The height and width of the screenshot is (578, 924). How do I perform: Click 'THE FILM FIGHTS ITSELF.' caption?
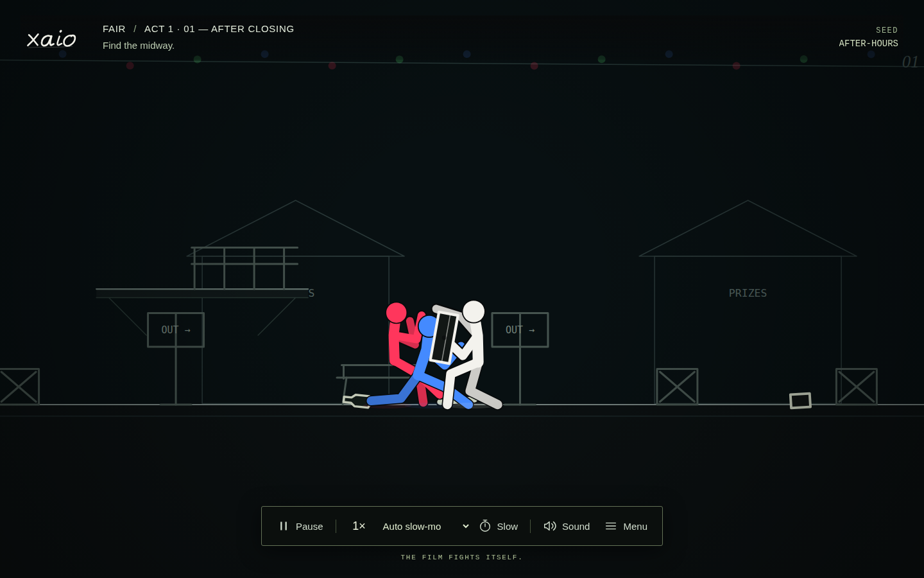pyautogui.click(x=462, y=557)
